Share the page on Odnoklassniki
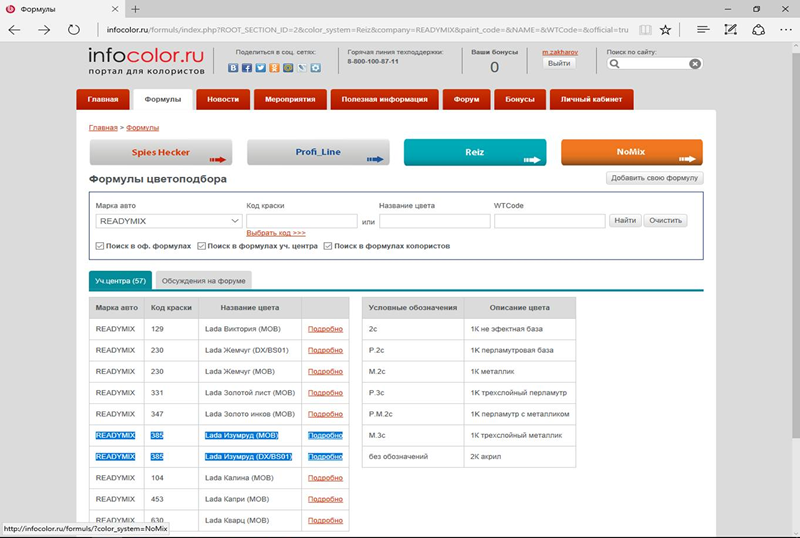This screenshot has height=538, width=800. (x=274, y=67)
